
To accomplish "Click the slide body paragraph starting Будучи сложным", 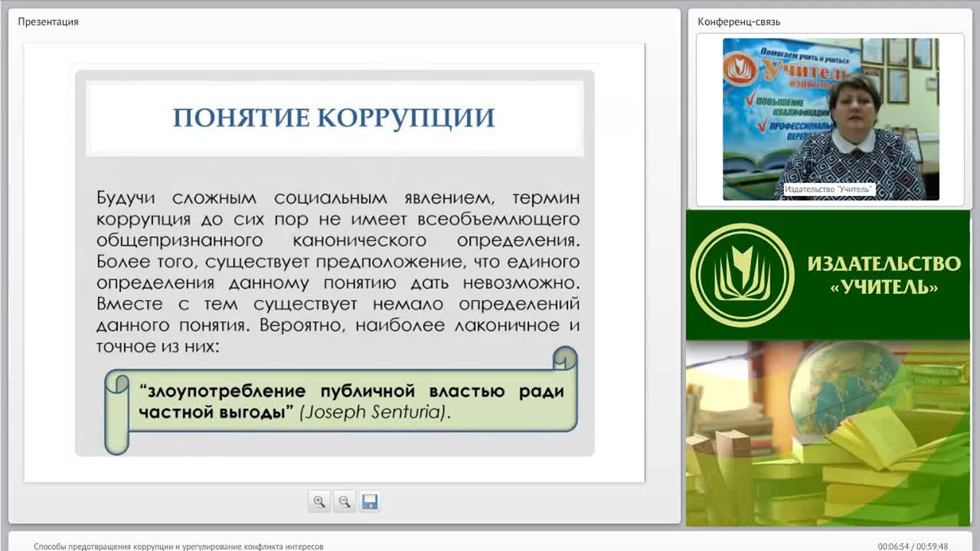I will (338, 272).
